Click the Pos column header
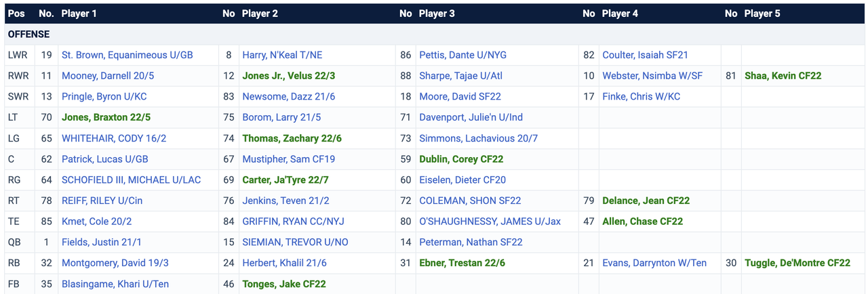 click(16, 14)
